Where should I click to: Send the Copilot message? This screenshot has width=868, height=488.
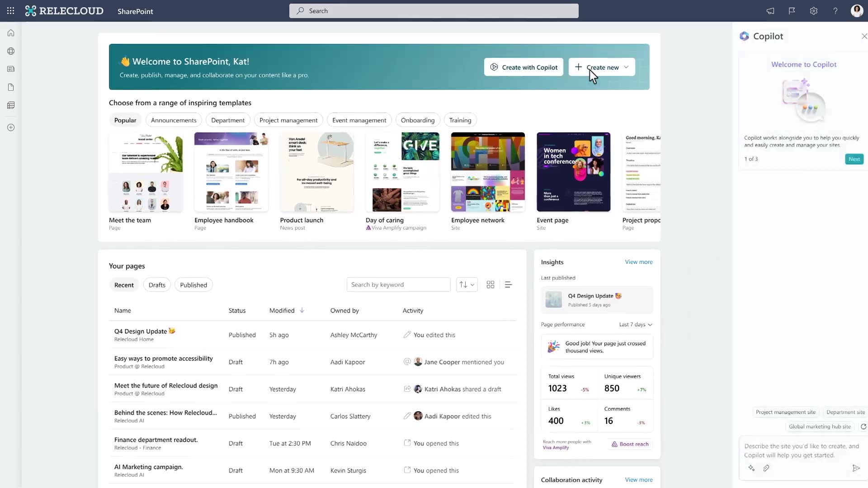click(x=856, y=468)
